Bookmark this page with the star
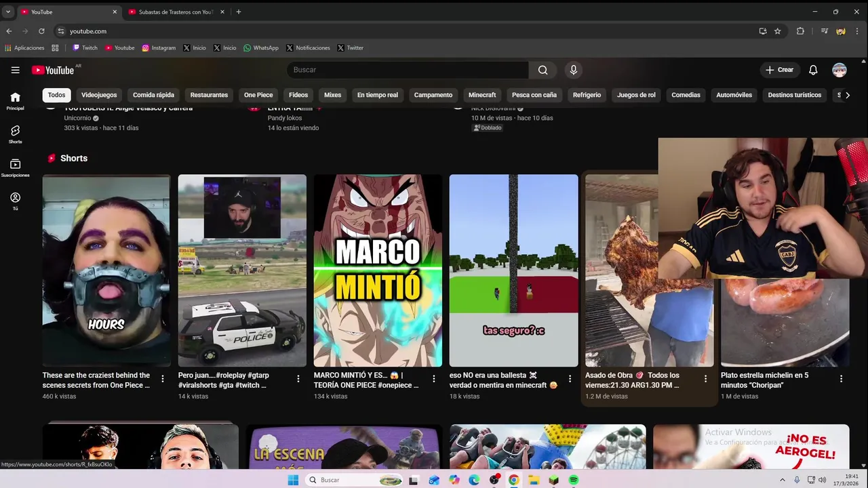The image size is (868, 488). point(778,31)
